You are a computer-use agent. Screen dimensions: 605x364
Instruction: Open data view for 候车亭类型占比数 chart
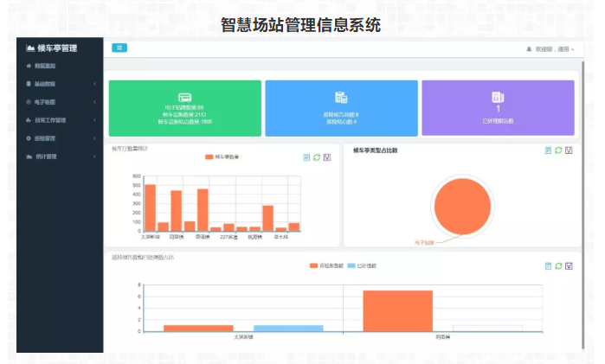click(548, 150)
